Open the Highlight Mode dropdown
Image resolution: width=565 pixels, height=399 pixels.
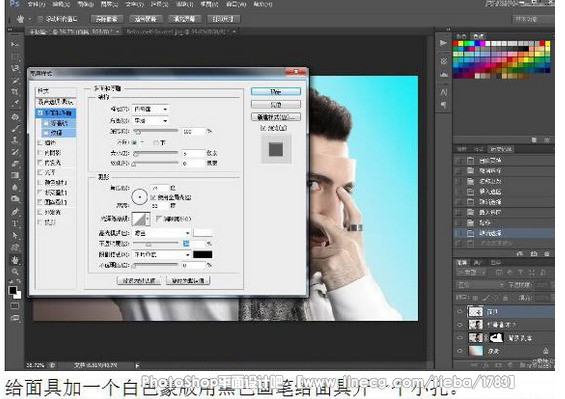pos(161,233)
